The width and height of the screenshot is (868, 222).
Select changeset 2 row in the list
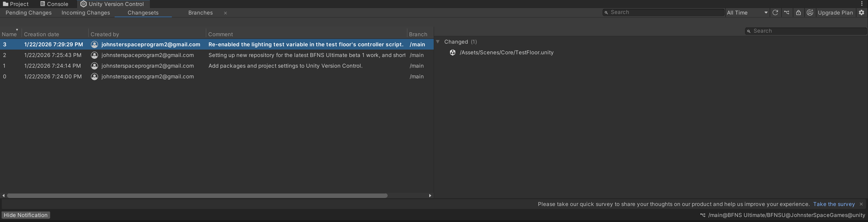(216, 55)
